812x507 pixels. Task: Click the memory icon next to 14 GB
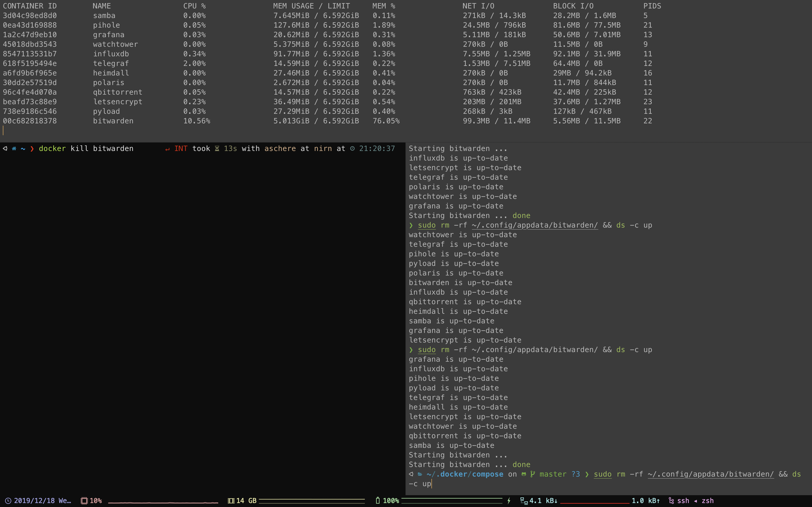tap(231, 501)
